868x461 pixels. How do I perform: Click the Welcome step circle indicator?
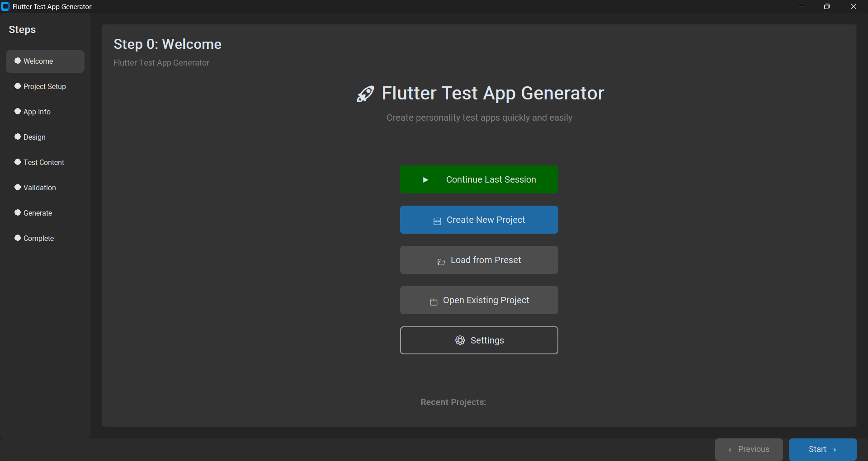[x=18, y=61]
